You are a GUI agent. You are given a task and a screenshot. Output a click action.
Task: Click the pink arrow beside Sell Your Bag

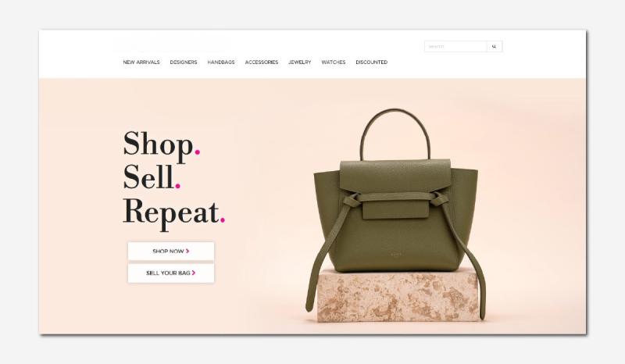194,273
